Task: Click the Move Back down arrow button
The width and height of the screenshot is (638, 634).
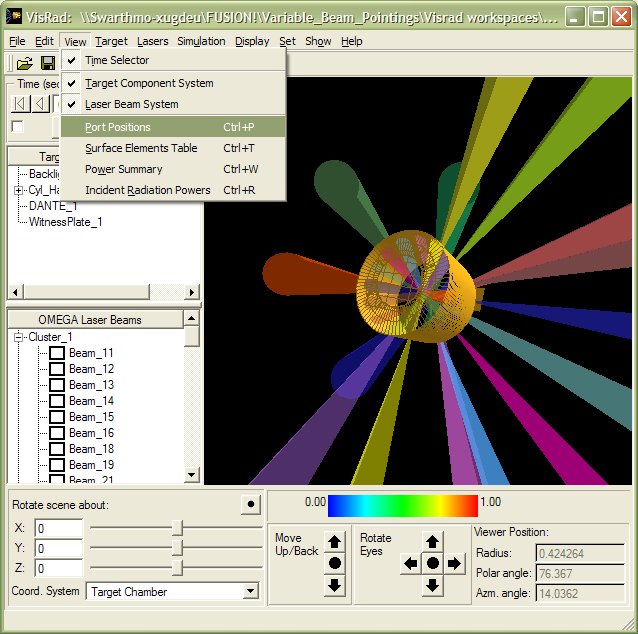Action: [x=335, y=585]
